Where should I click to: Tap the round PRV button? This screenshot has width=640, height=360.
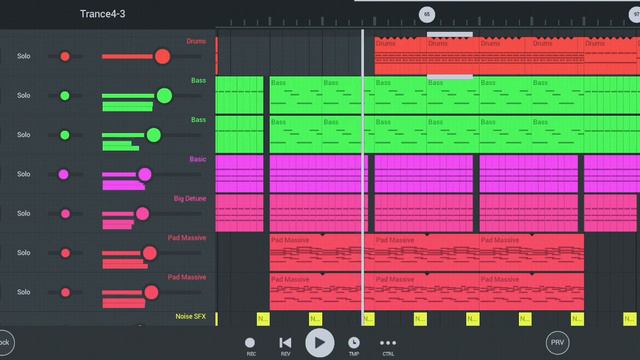coord(557,343)
